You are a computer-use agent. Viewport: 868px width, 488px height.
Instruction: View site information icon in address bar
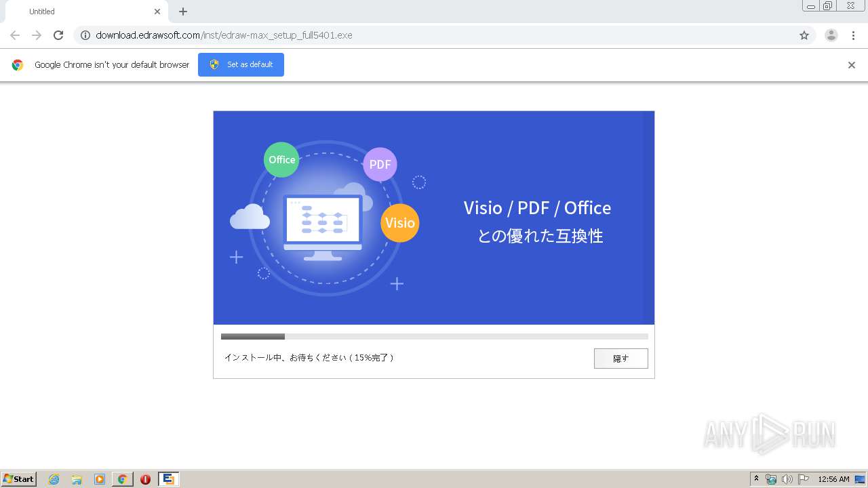[85, 35]
